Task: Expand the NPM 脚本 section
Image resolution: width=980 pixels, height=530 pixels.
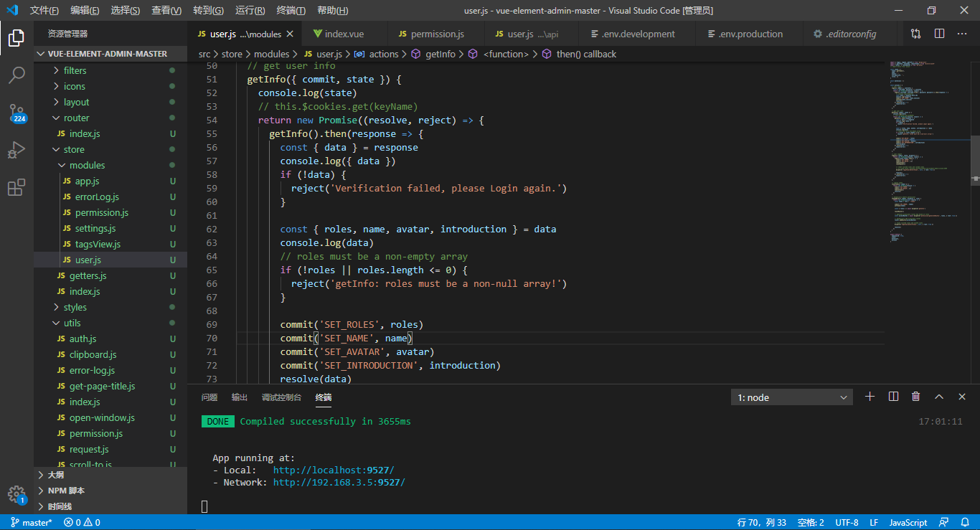Action: pyautogui.click(x=110, y=491)
